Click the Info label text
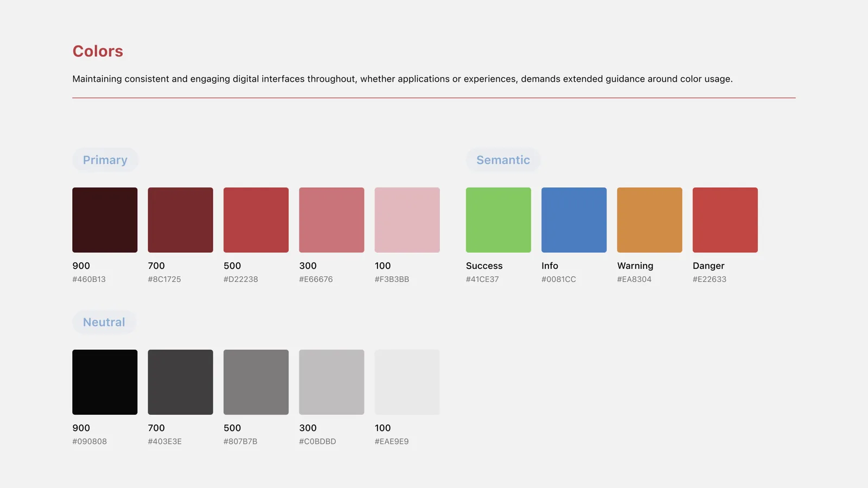The height and width of the screenshot is (488, 868). coord(550,266)
